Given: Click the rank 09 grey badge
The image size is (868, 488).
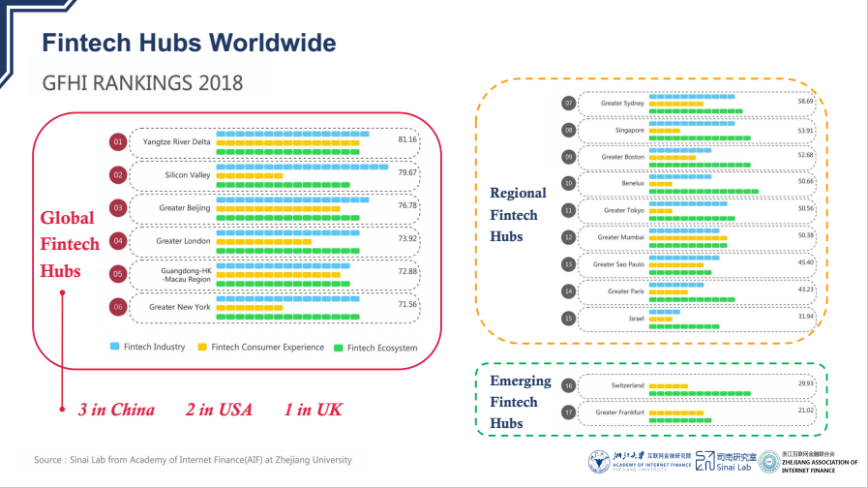Looking at the screenshot, I should pyautogui.click(x=569, y=157).
